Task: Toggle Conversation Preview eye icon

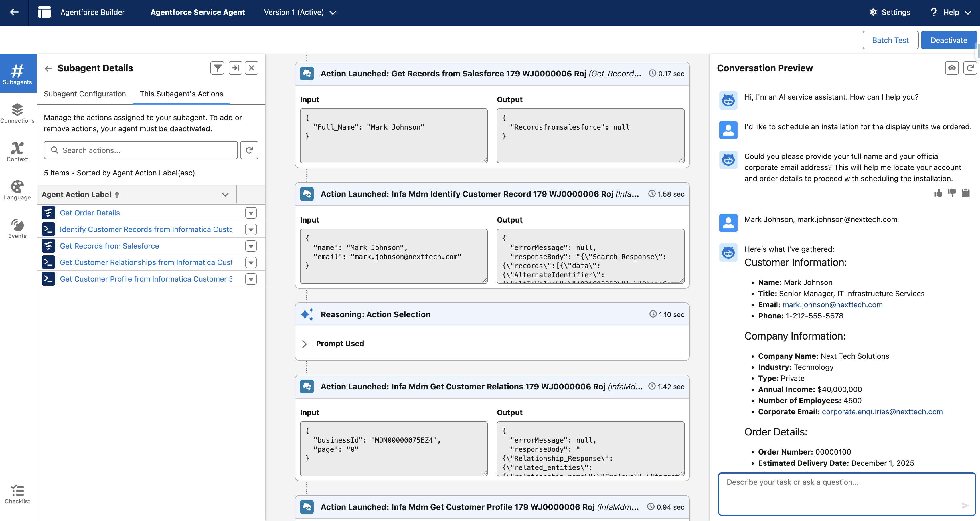Action: pyautogui.click(x=952, y=68)
